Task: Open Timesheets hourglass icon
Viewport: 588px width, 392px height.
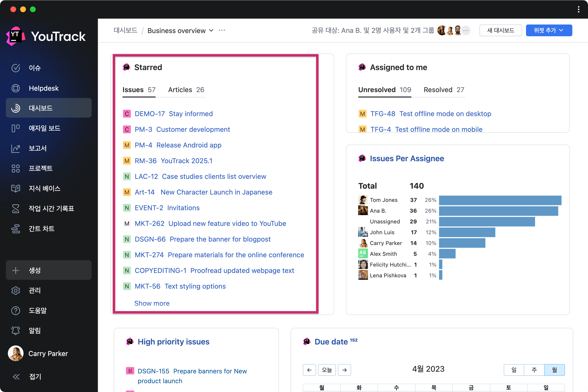Action: 15,208
